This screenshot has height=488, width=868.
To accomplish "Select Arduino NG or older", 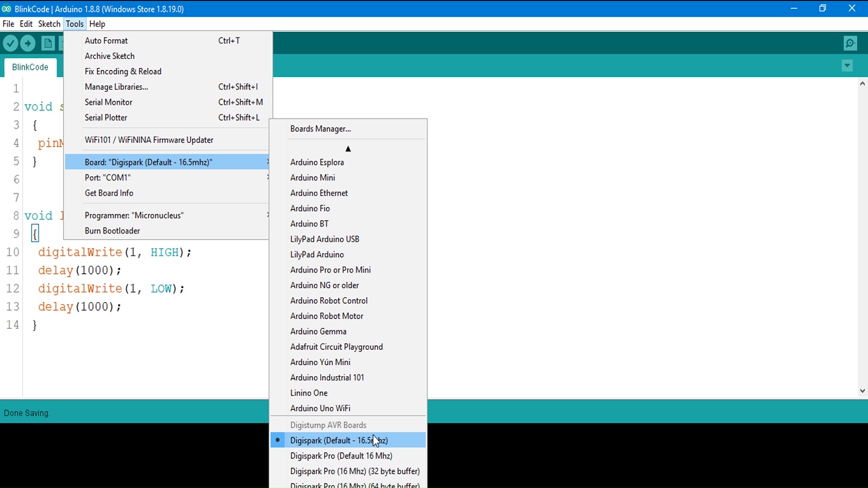I will coord(348,285).
